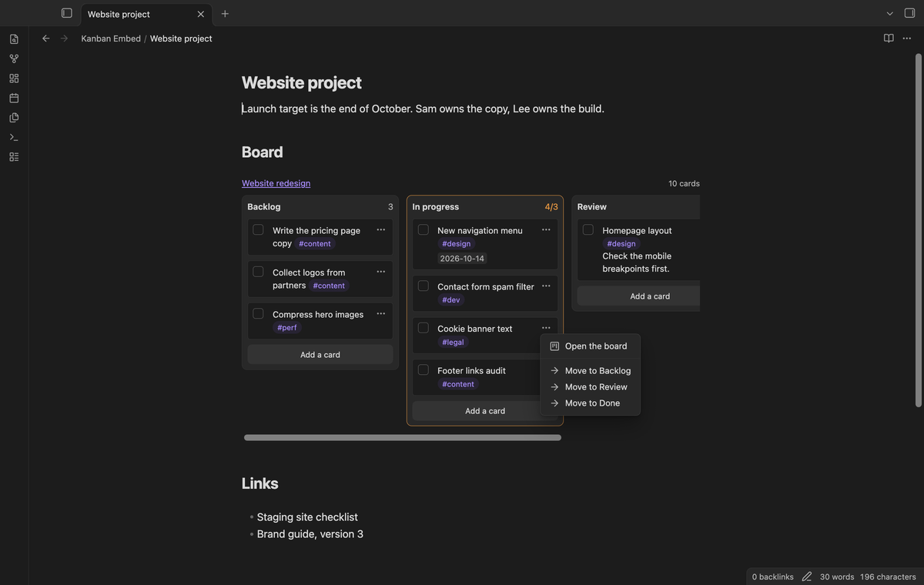
Task: Click the Backlog column title
Action: click(264, 207)
